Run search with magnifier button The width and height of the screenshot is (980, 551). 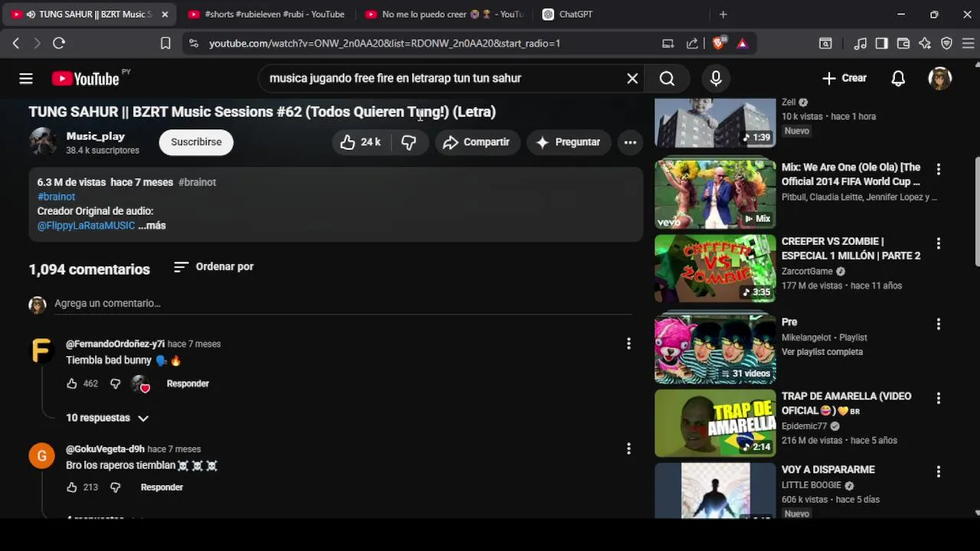click(667, 78)
